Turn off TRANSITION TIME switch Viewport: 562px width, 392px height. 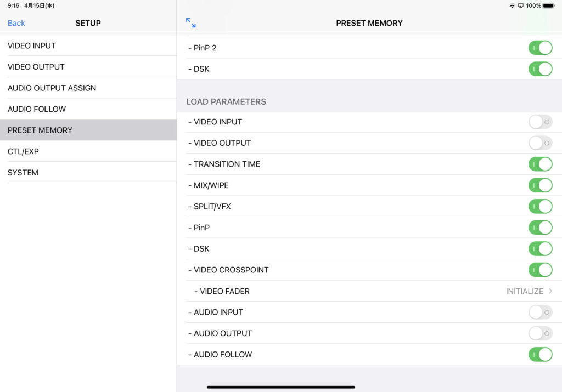(x=540, y=164)
